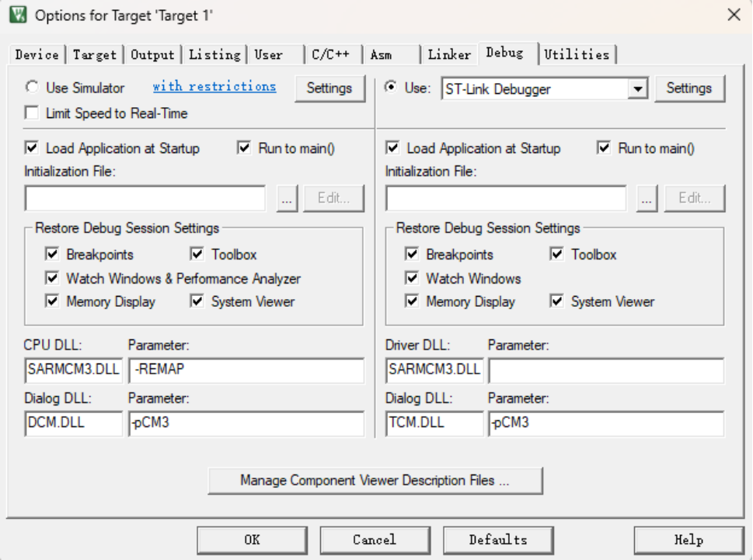
Task: Click Settings button next to simulator
Action: 329,89
